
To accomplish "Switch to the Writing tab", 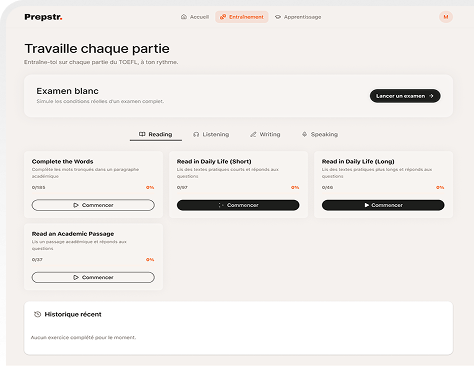I will click(265, 134).
